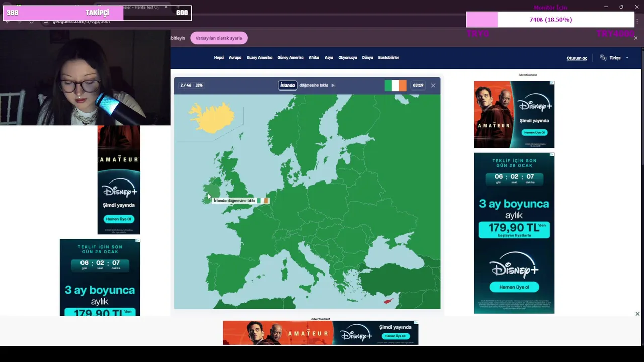Click the browser address bar URL
644x362 pixels.
click(x=82, y=22)
